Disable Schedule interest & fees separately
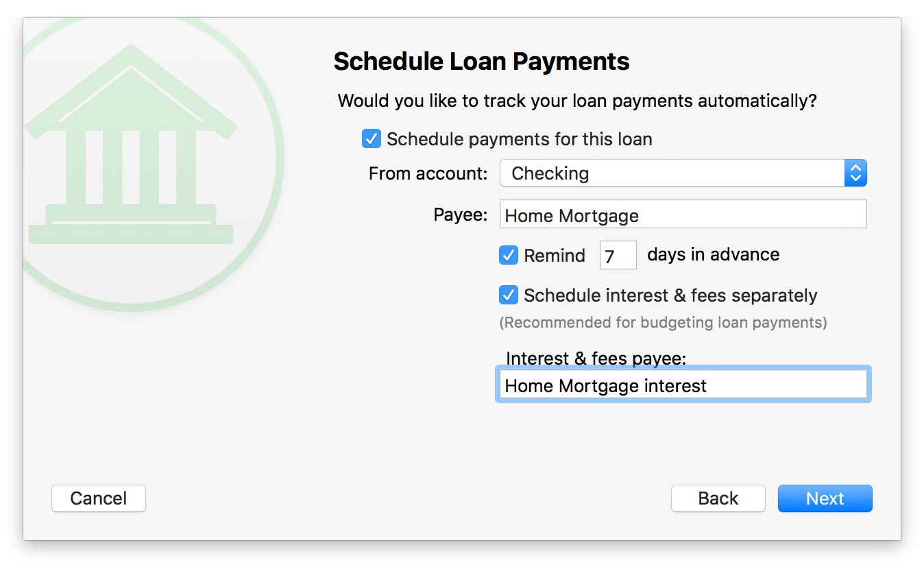The width and height of the screenshot is (924, 569). (509, 295)
